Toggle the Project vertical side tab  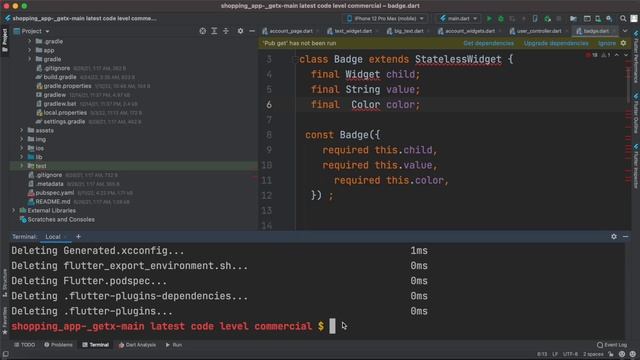(5, 40)
